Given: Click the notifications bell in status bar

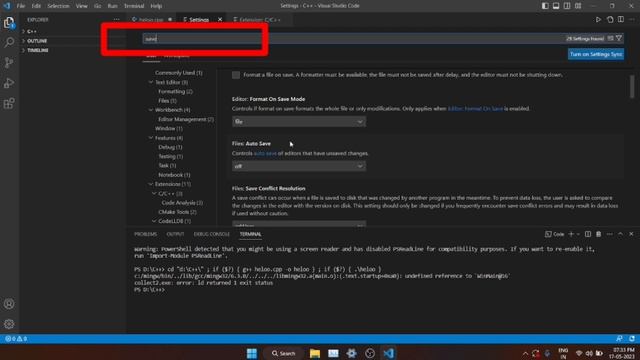Looking at the screenshot, I should 632,339.
